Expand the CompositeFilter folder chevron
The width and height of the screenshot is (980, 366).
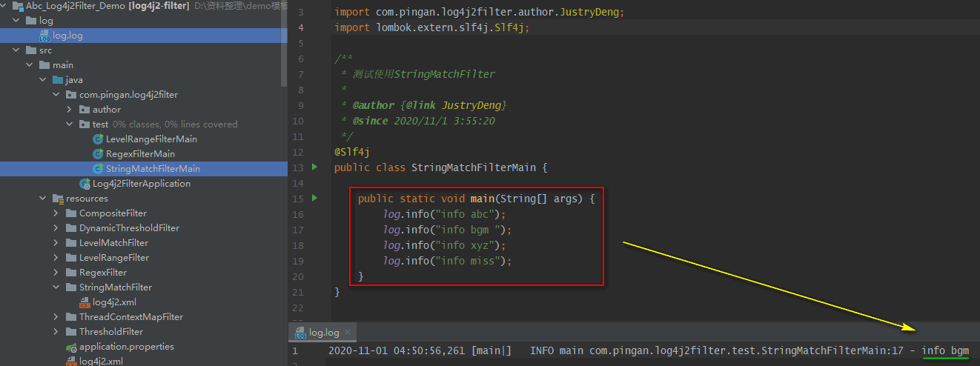(x=57, y=213)
